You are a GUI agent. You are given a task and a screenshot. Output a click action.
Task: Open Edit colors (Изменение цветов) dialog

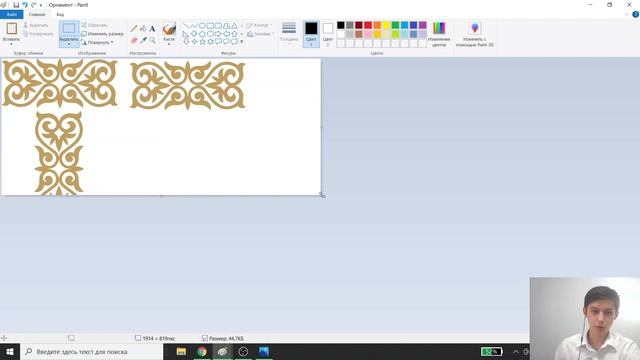click(439, 34)
